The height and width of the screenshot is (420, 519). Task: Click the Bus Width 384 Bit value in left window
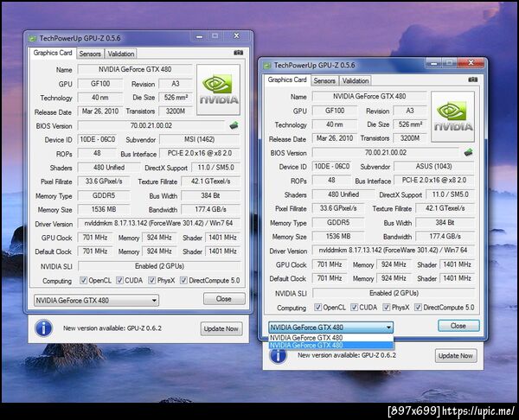point(210,195)
